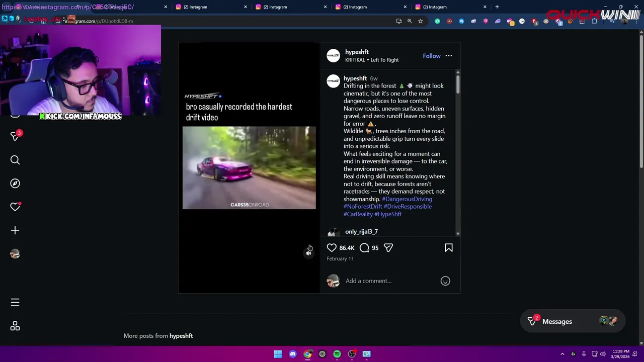Click the create new post plus icon
Image resolution: width=644 pixels, height=362 pixels.
[x=15, y=230]
